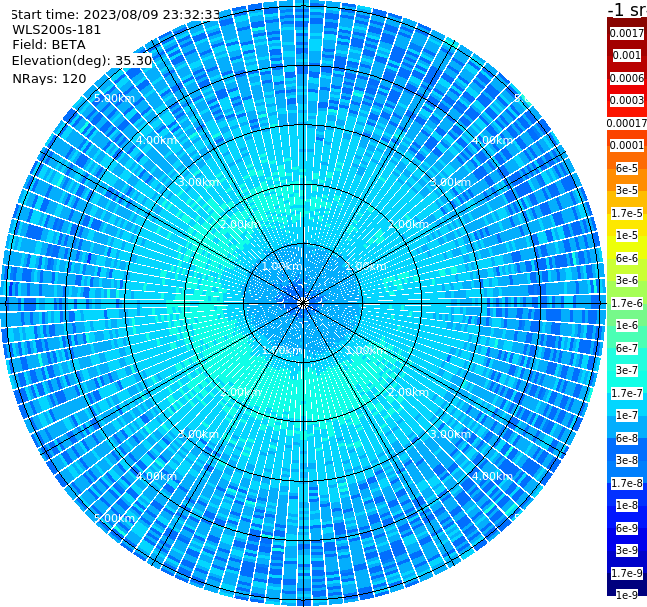Select the 6e-6 colorbar label
This screenshot has height=607, width=647.
pyautogui.click(x=627, y=258)
